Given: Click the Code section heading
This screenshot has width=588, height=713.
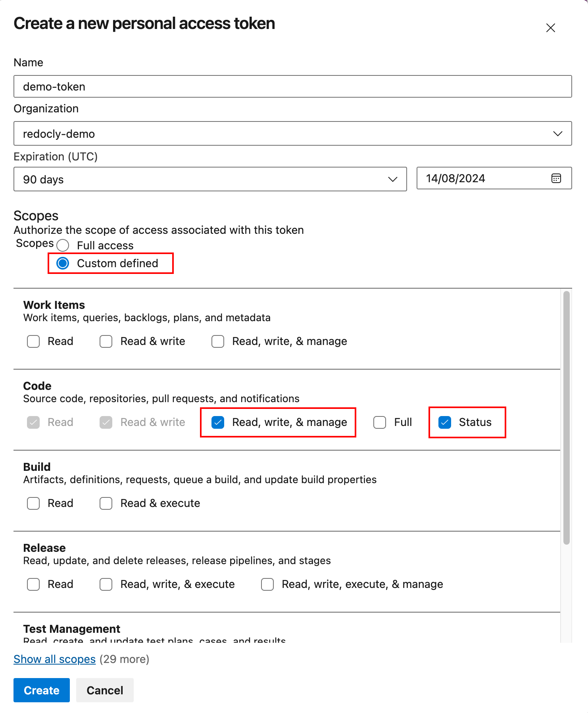Looking at the screenshot, I should 37,386.
